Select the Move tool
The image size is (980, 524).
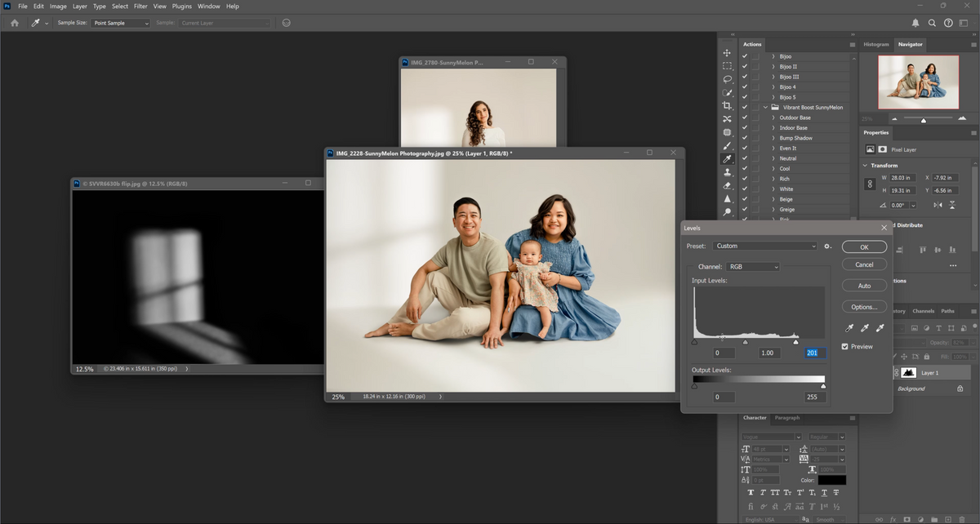tap(727, 53)
